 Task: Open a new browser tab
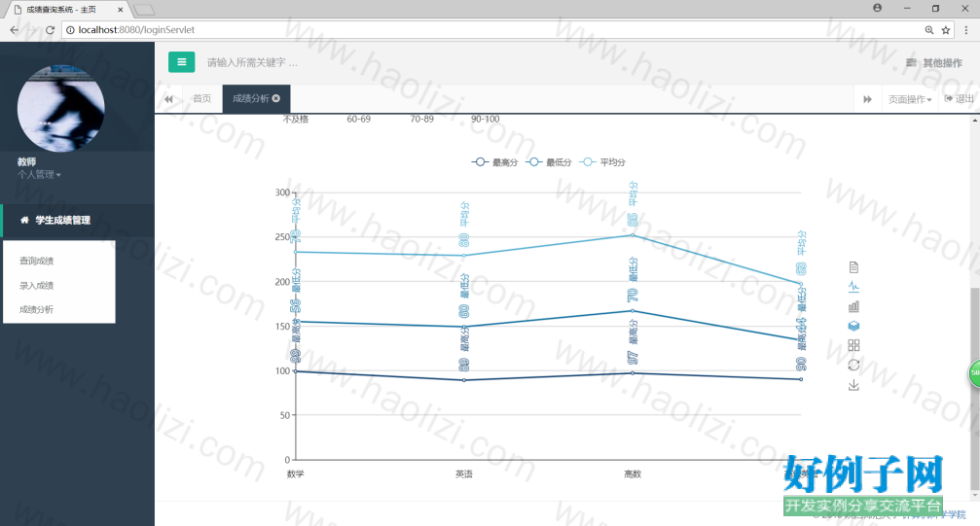tap(144, 10)
